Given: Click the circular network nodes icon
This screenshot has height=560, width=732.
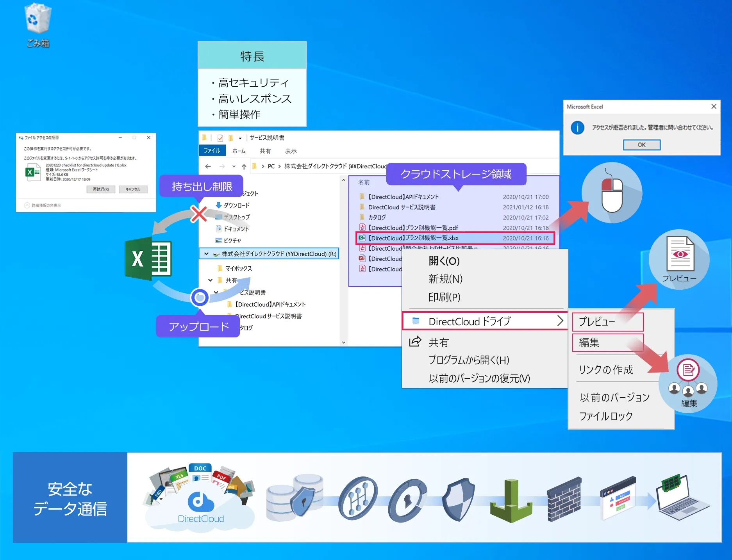Looking at the screenshot, I should [x=358, y=498].
